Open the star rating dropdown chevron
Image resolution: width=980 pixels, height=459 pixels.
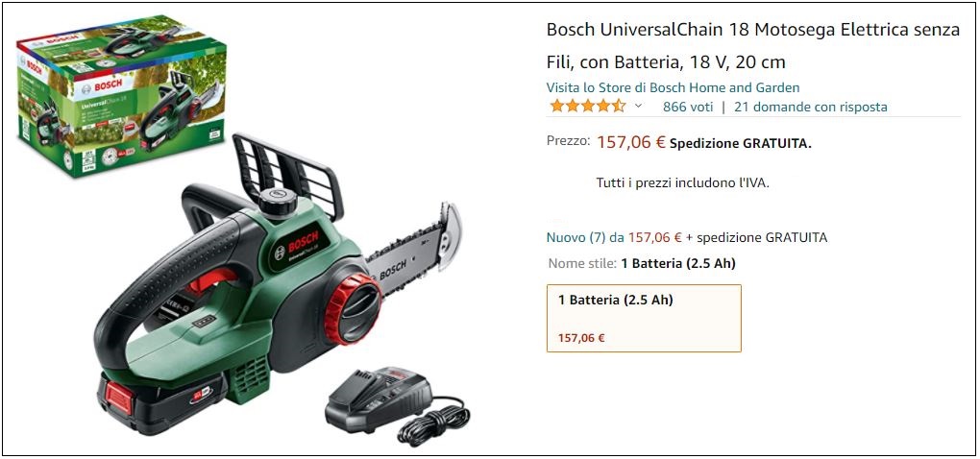click(638, 107)
